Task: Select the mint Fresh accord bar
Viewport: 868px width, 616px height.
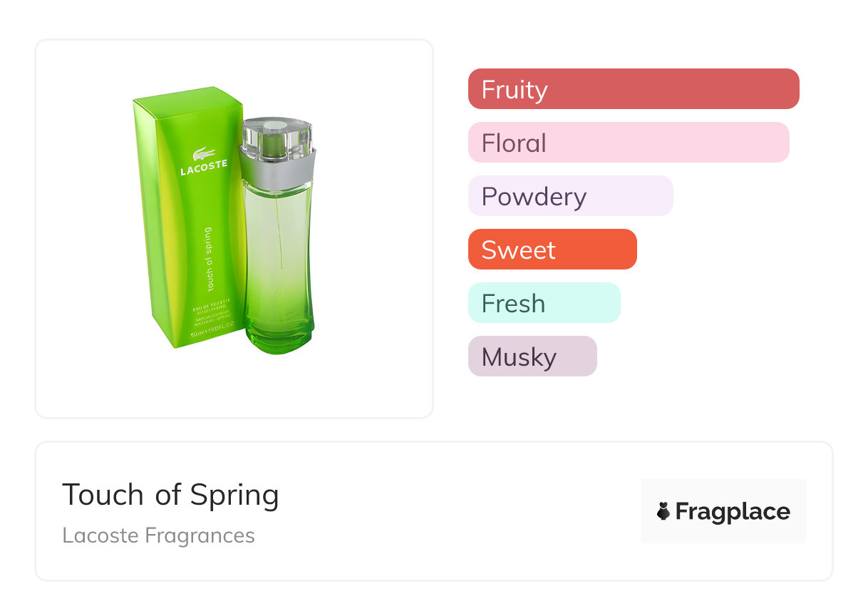Action: (544, 303)
